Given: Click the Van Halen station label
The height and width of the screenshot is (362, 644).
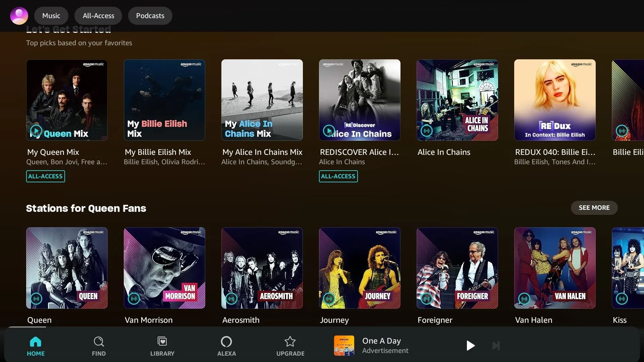Looking at the screenshot, I should point(534,320).
